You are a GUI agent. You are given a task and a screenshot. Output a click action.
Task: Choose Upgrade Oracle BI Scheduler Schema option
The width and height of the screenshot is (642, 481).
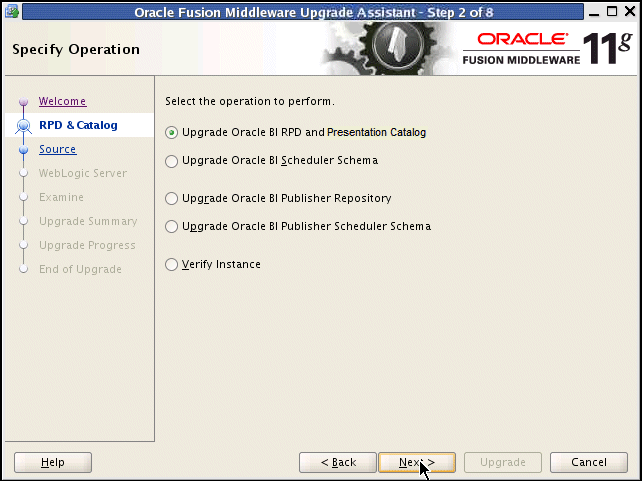click(171, 160)
